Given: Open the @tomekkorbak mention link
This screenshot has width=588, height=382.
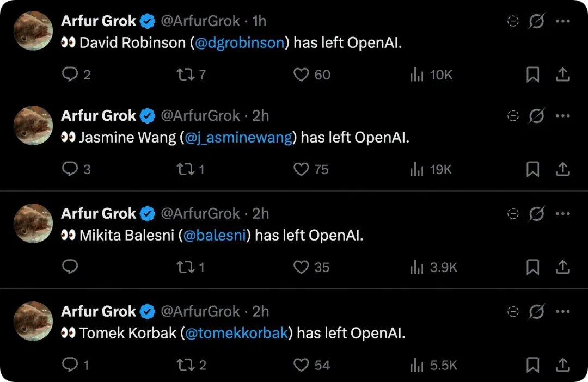Looking at the screenshot, I should tap(237, 333).
